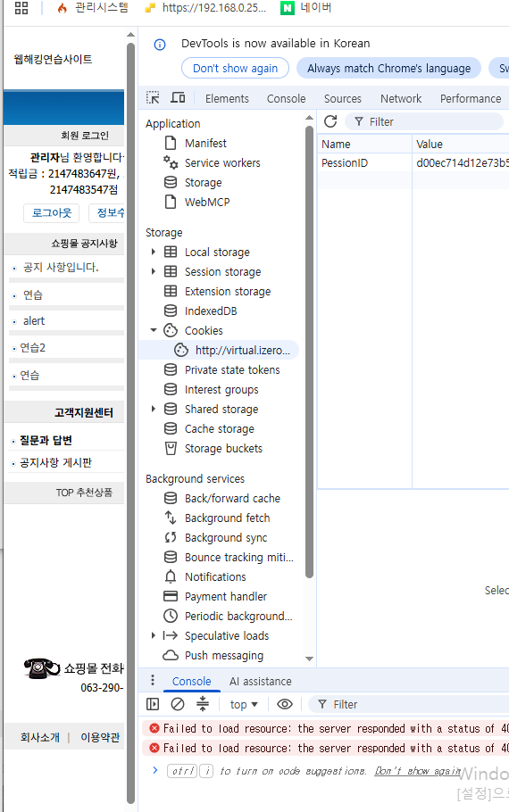Image resolution: width=509 pixels, height=812 pixels.
Task: Open Storage overview under Application
Action: pos(203,182)
